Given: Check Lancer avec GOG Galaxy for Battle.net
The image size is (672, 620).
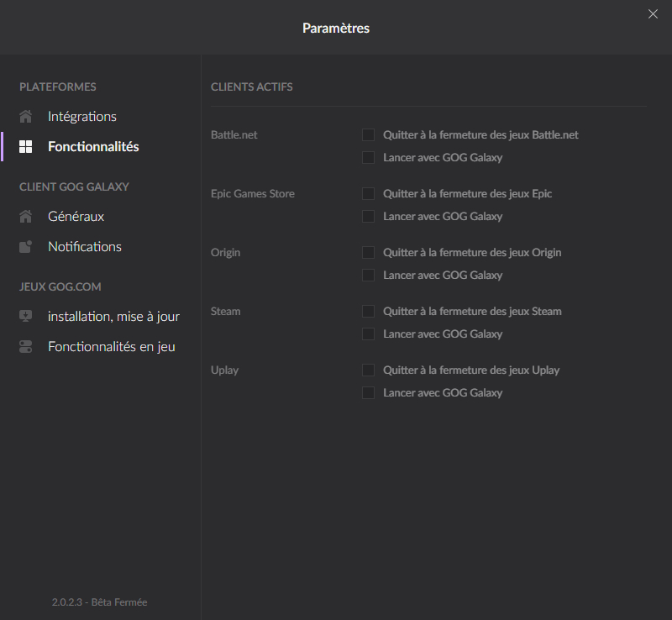Looking at the screenshot, I should [368, 157].
